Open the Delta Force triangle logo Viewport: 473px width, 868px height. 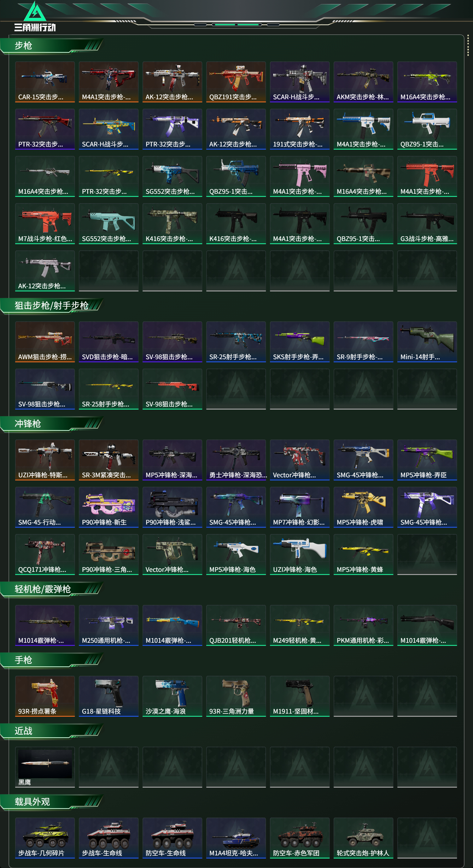click(x=35, y=16)
